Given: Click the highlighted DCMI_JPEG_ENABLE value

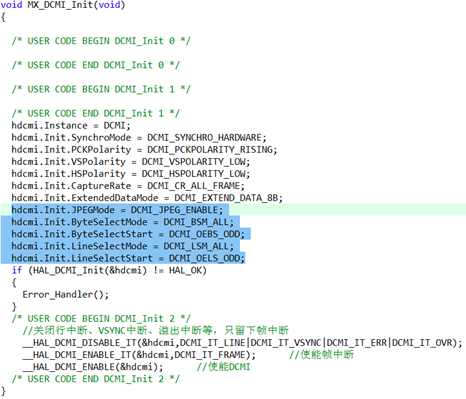Looking at the screenshot, I should [x=175, y=210].
